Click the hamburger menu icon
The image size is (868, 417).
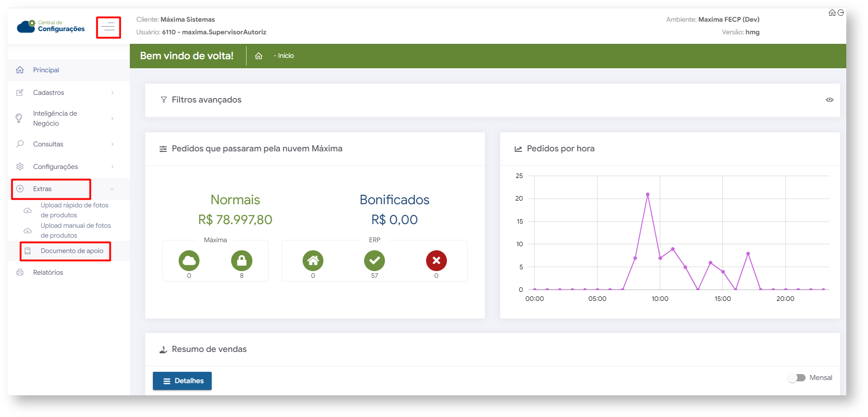108,28
